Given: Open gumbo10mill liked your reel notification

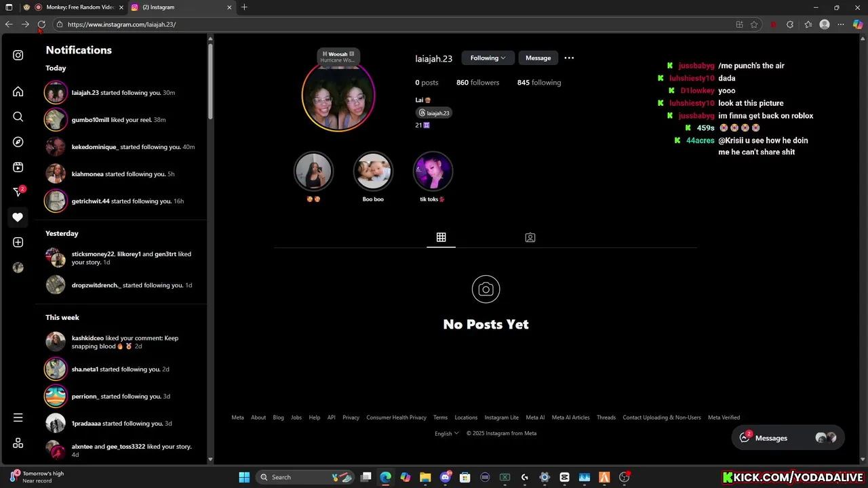Looking at the screenshot, I should [x=121, y=119].
